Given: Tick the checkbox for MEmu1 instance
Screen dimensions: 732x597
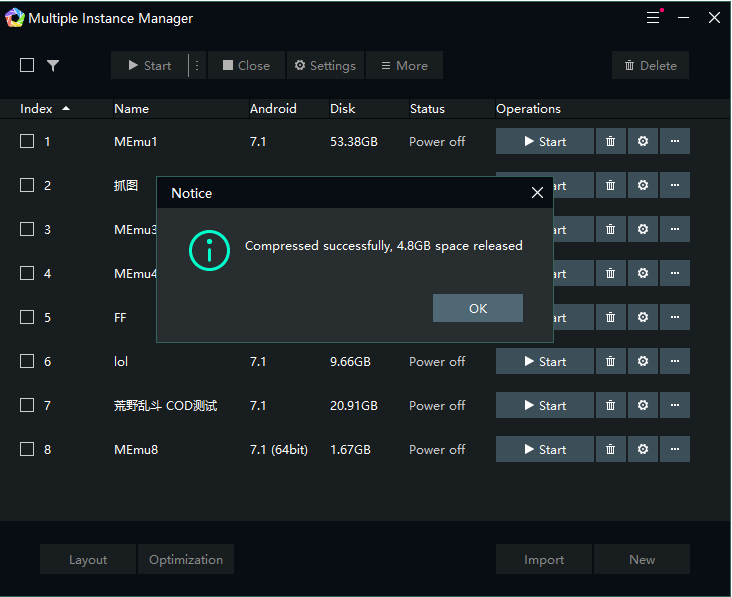Looking at the screenshot, I should (27, 142).
